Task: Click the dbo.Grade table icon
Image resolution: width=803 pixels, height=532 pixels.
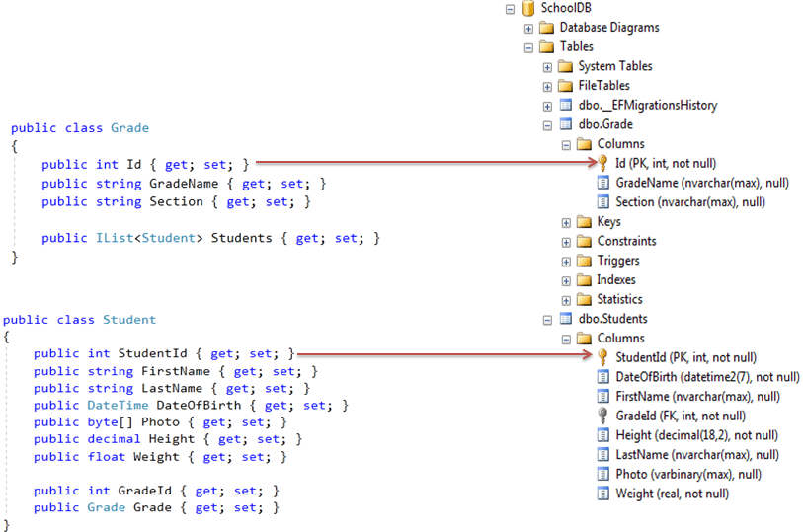Action: coord(566,124)
